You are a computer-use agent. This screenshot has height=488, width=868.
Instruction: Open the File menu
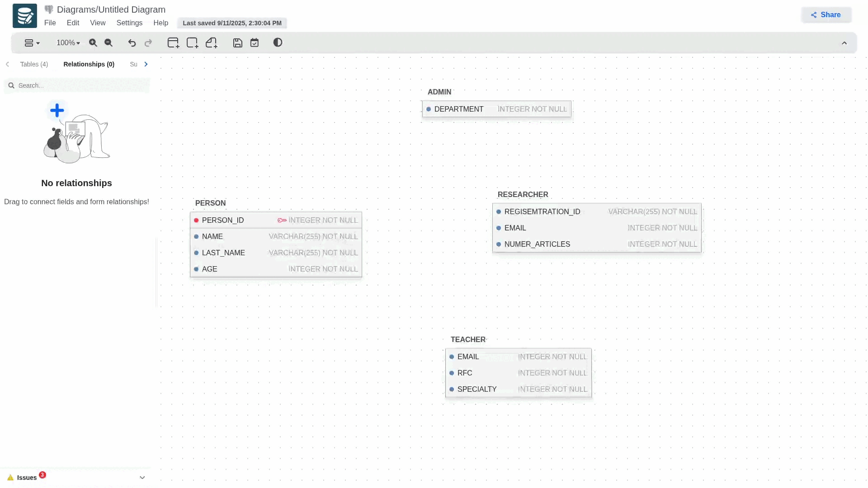50,23
